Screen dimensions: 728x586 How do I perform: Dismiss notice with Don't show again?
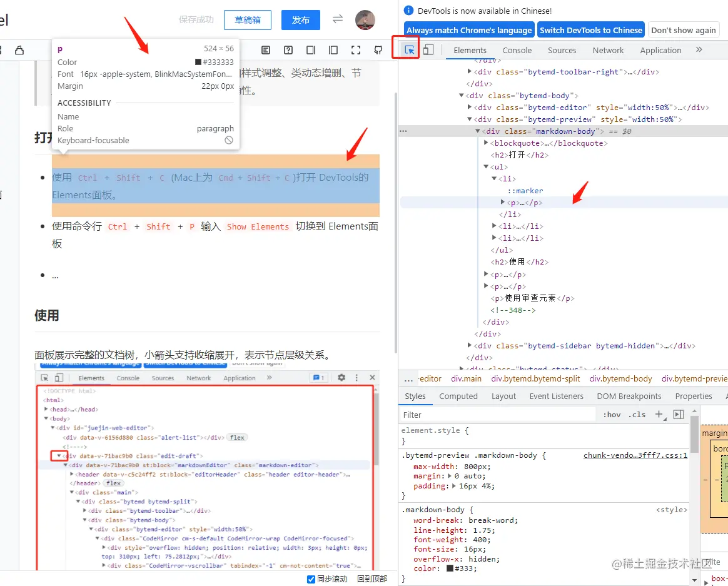click(x=684, y=30)
